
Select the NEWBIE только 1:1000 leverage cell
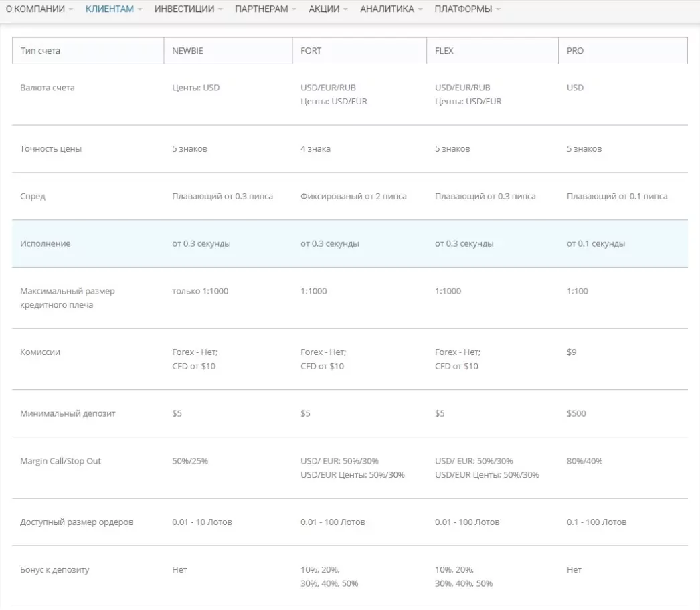pyautogui.click(x=200, y=292)
